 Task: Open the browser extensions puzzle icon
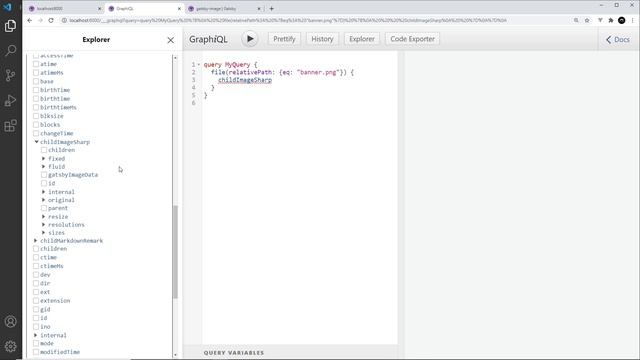tap(611, 20)
